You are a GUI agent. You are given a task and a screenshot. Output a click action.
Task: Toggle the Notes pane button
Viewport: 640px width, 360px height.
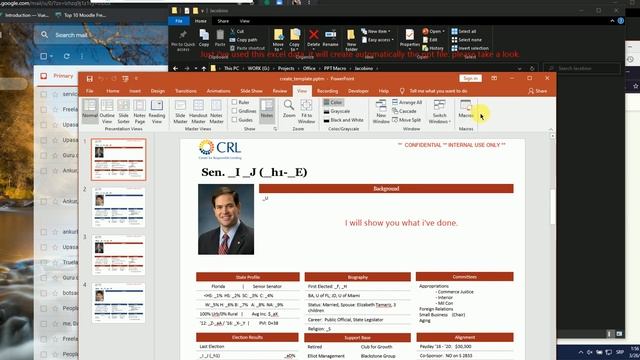tap(267, 111)
